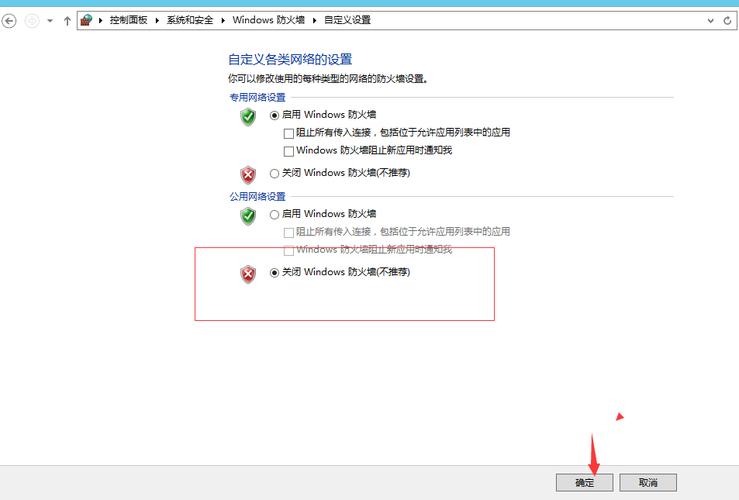Image resolution: width=739 pixels, height=500 pixels.
Task: Click green shield icon in 公用网络设置
Action: click(x=248, y=216)
